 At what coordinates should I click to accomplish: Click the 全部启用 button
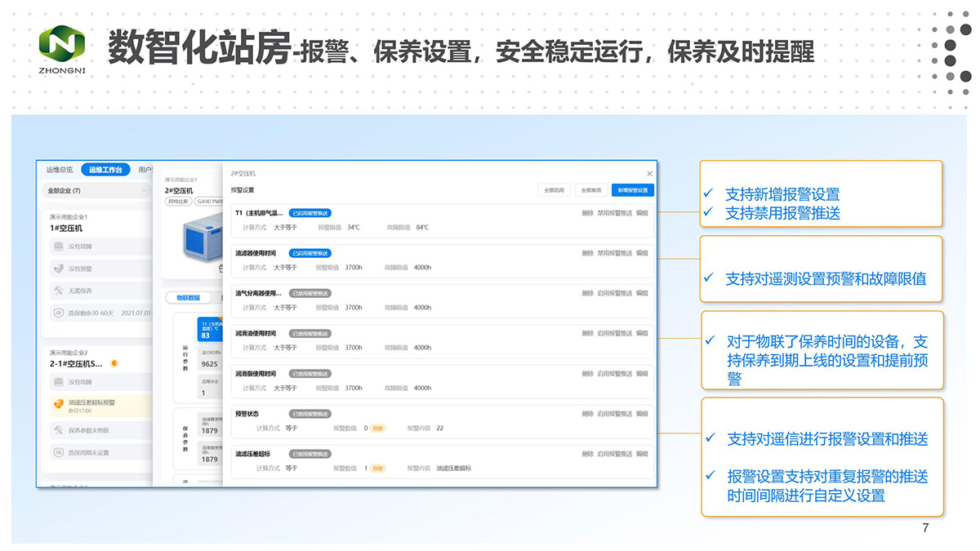(x=553, y=190)
